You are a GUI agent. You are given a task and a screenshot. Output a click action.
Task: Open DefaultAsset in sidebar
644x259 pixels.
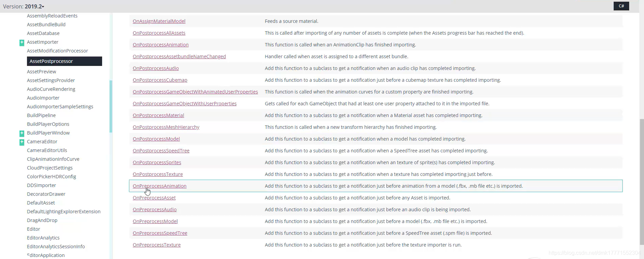pyautogui.click(x=41, y=203)
